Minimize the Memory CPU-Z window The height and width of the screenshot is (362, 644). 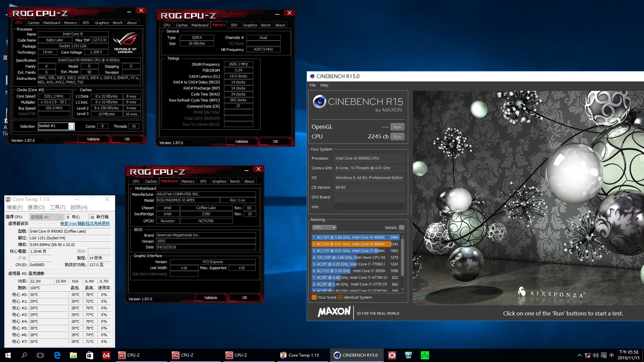[277, 14]
